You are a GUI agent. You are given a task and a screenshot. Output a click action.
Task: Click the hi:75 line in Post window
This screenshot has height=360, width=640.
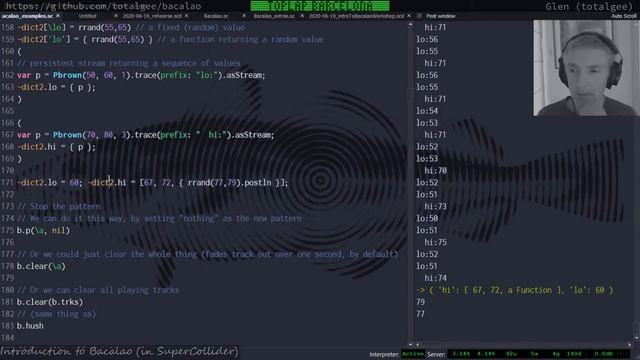435,242
